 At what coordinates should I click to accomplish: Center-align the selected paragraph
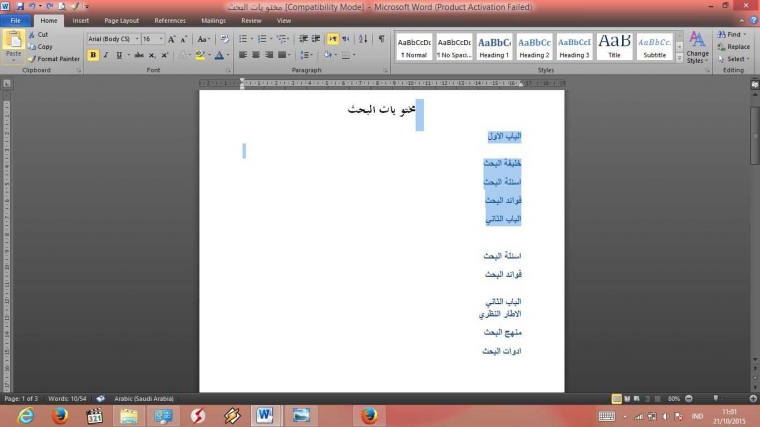pos(256,55)
